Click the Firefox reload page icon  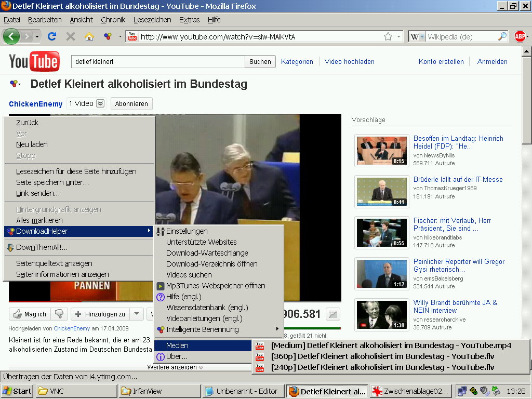click(51, 36)
